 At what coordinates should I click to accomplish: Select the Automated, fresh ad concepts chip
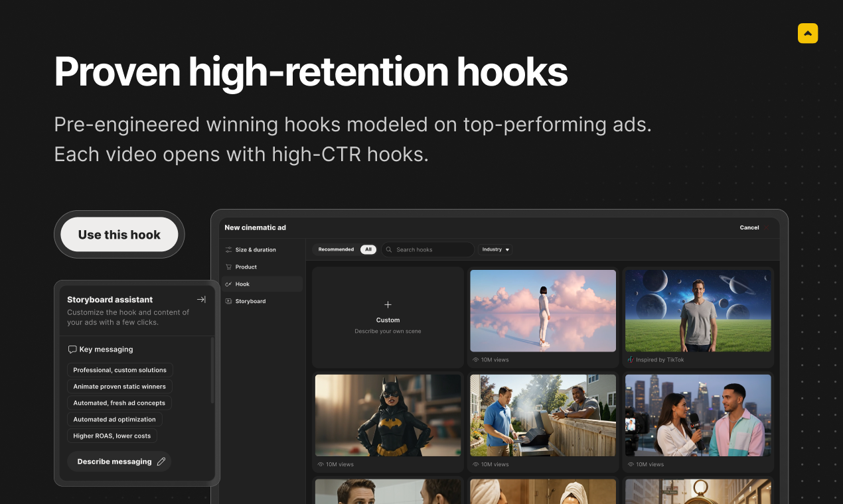(x=119, y=403)
